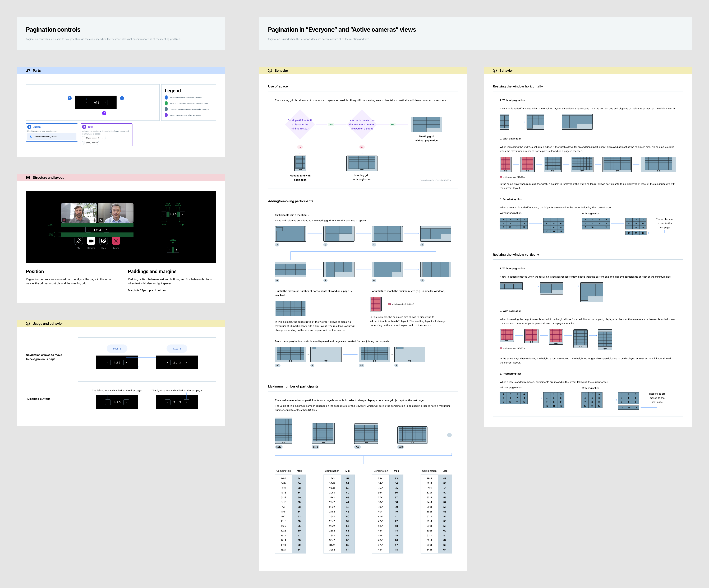Viewport: 709px width, 588px height.
Task: Click the Use of space section heading
Action: [278, 86]
